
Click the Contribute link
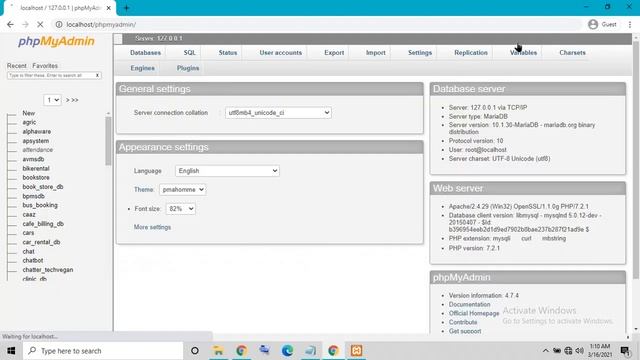tap(463, 322)
